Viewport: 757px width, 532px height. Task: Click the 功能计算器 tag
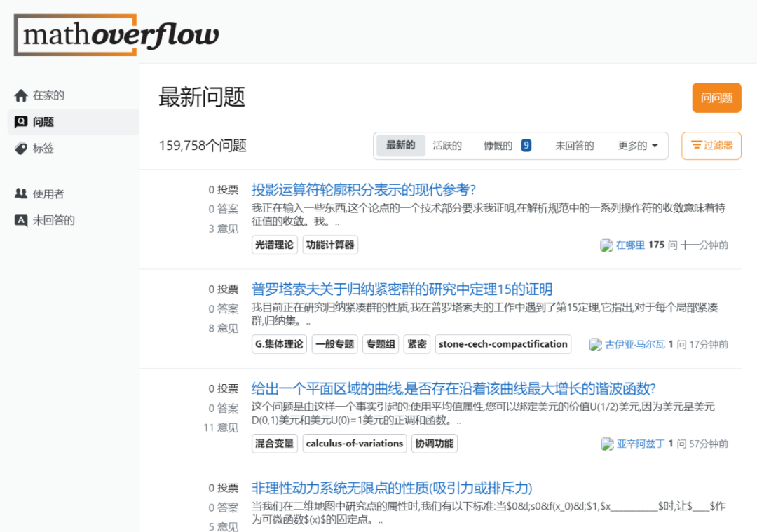click(x=330, y=245)
